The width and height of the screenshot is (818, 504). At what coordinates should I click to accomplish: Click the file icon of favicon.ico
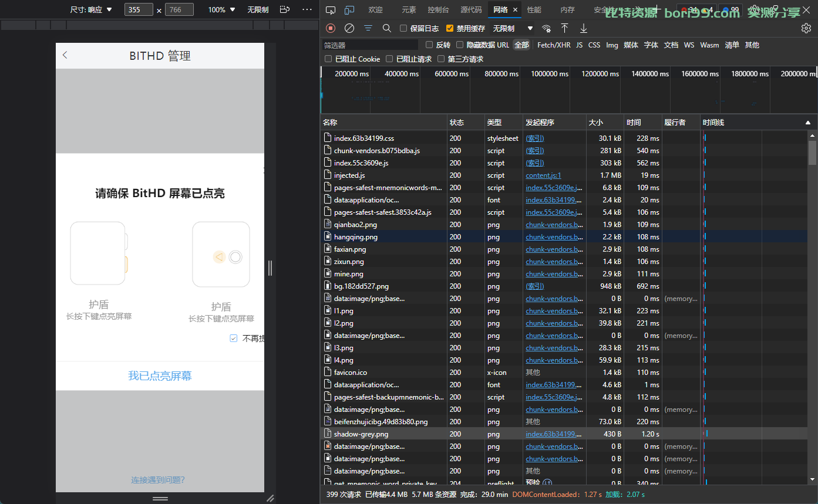point(328,373)
